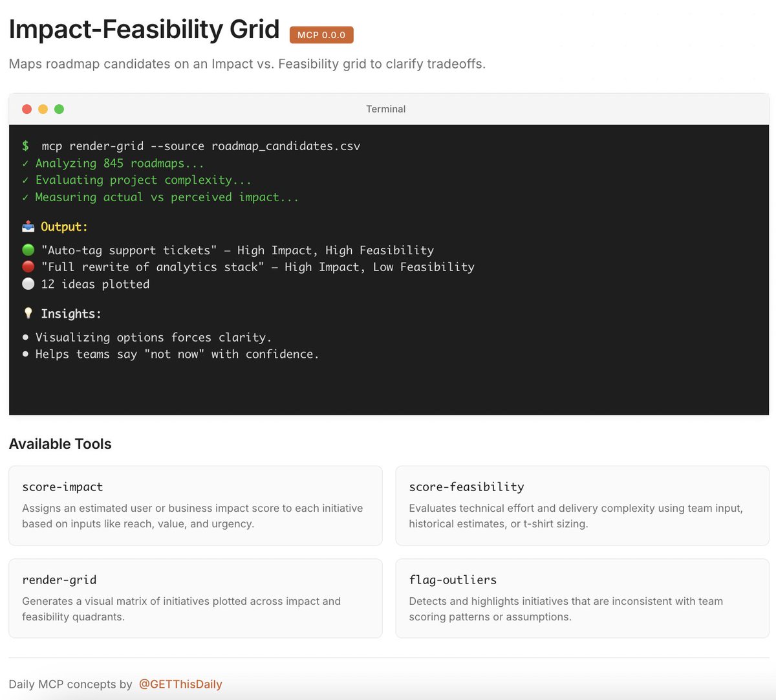This screenshot has height=700, width=776.
Task: Click the Visualizing options forces clarity line
Action: pos(147,337)
